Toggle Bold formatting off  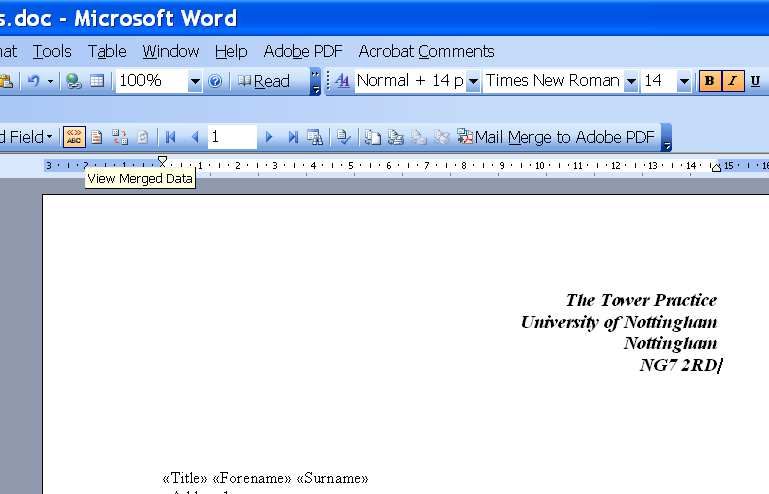click(x=710, y=81)
